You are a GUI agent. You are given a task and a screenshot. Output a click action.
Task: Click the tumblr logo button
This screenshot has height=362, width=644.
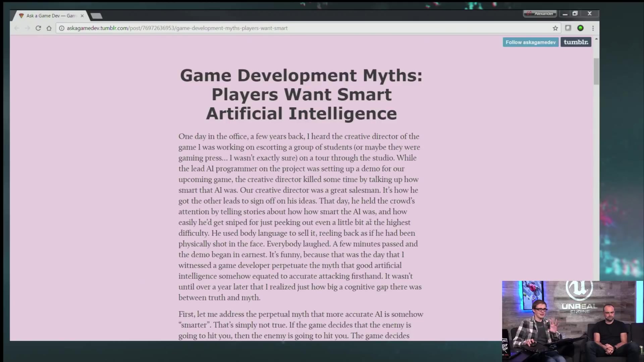point(576,42)
